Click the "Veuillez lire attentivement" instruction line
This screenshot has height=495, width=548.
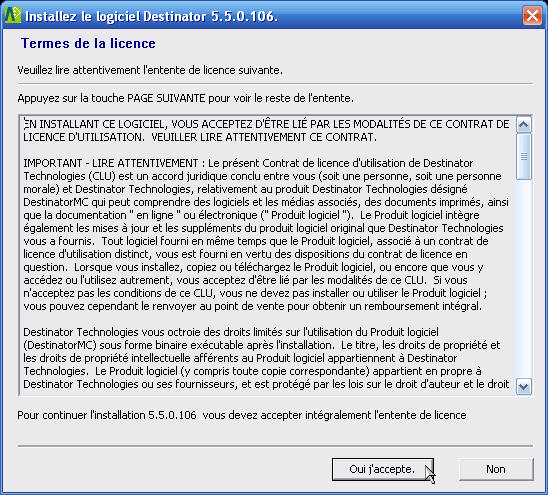pyautogui.click(x=150, y=70)
